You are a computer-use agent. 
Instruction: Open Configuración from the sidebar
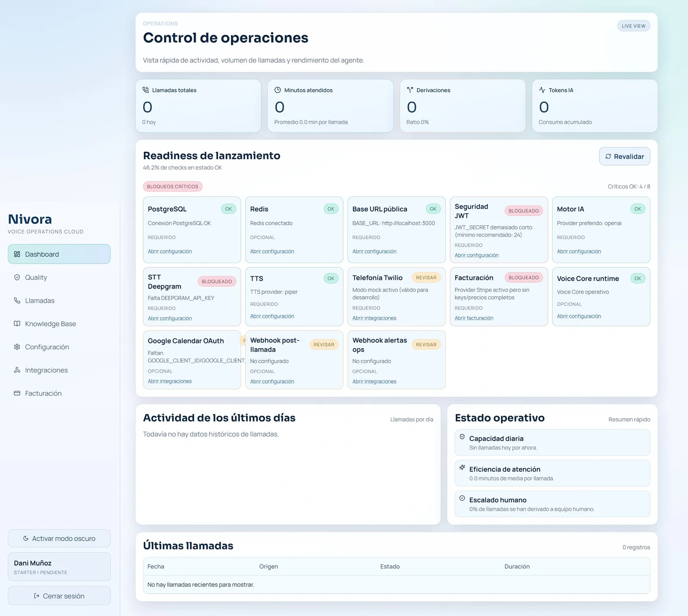tap(59, 347)
